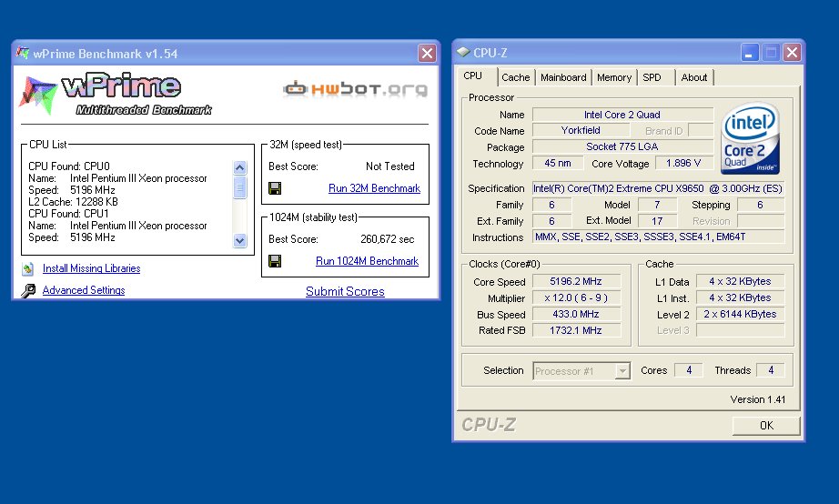Click the Rated FSB value '1732.1 MHz'

[576, 330]
